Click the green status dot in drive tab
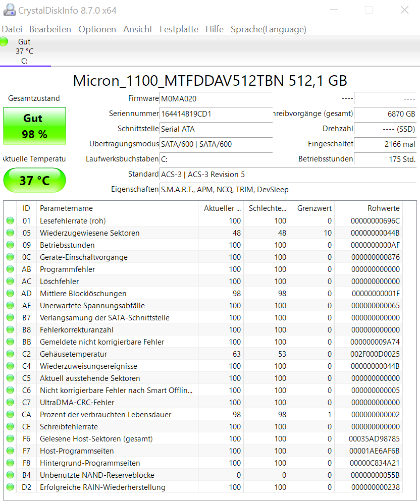The width and height of the screenshot is (420, 504). pyautogui.click(x=4, y=41)
